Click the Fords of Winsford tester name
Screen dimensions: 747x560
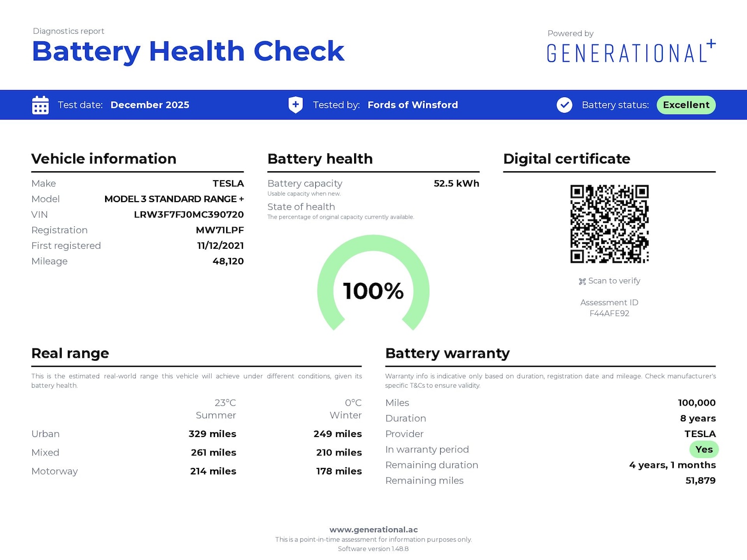(412, 105)
